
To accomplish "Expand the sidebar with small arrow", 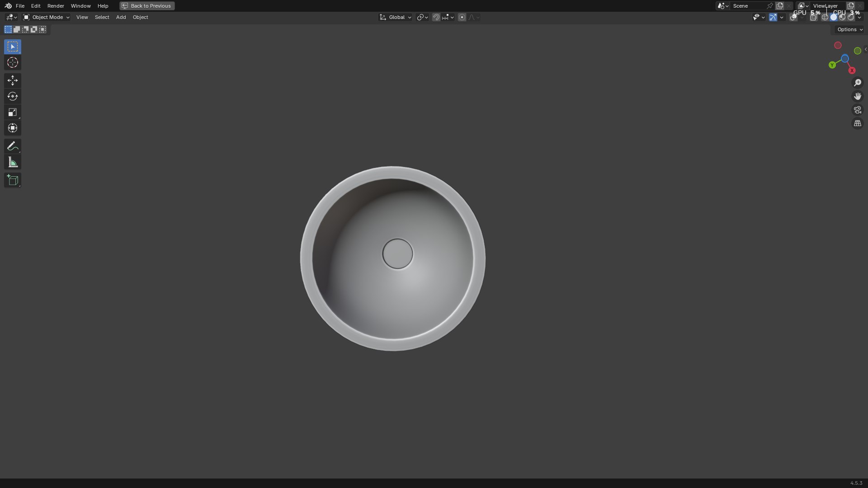I will click(865, 49).
